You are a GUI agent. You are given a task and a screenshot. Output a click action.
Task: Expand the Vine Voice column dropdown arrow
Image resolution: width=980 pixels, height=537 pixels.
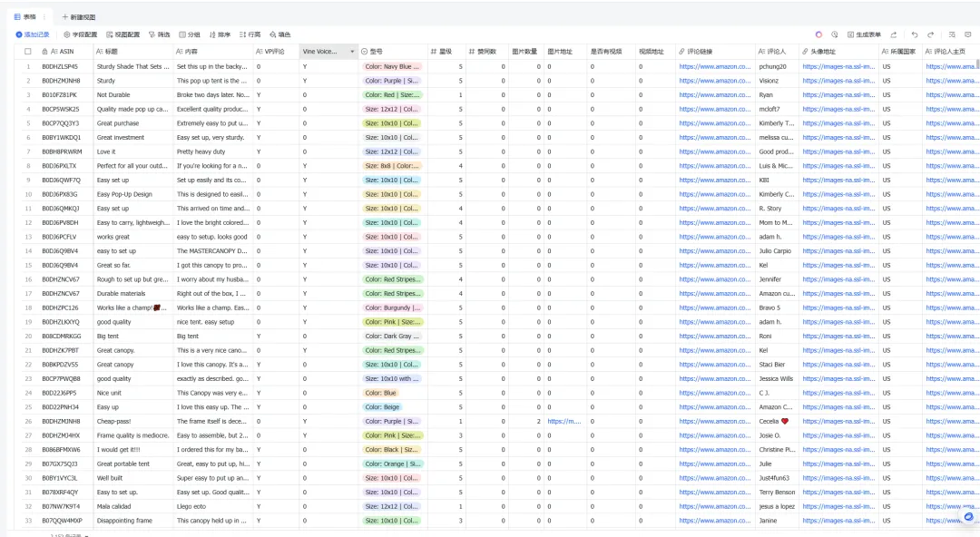(352, 52)
